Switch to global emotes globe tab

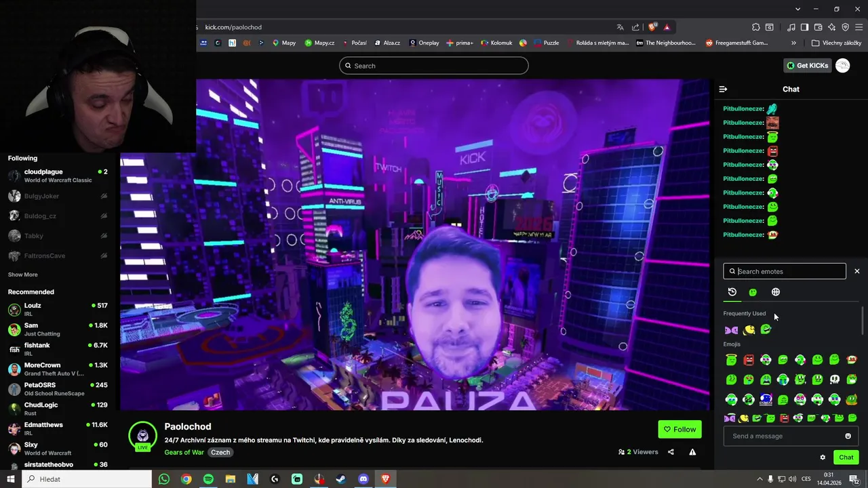pyautogui.click(x=776, y=292)
